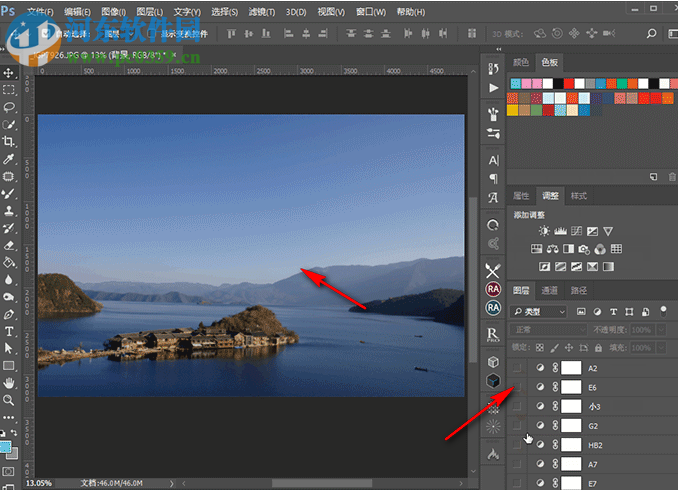Add a Brightness/Contrast adjustment

click(x=544, y=231)
